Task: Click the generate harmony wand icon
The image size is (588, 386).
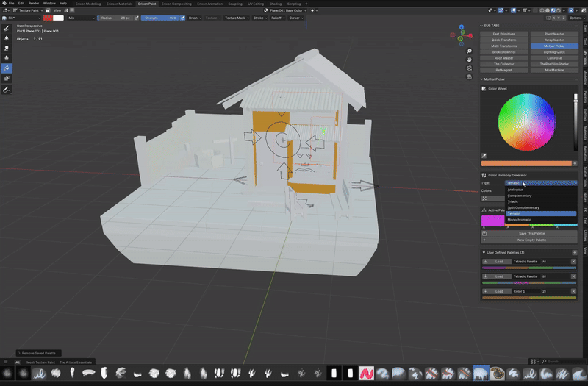Action: [484, 199]
